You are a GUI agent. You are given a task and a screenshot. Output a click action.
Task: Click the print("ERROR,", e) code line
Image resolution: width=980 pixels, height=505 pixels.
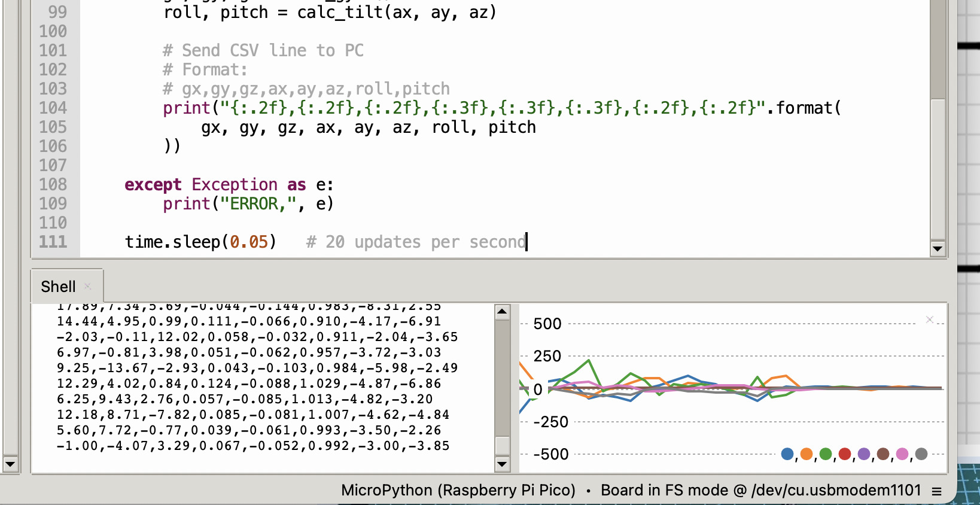[248, 203]
